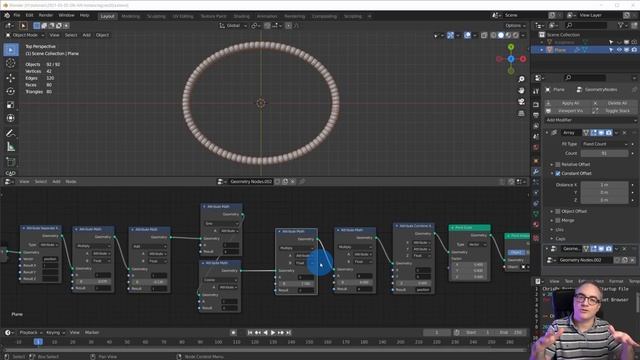Enable the Relative Offset checkbox
This screenshot has height=360, width=640.
pyautogui.click(x=558, y=164)
